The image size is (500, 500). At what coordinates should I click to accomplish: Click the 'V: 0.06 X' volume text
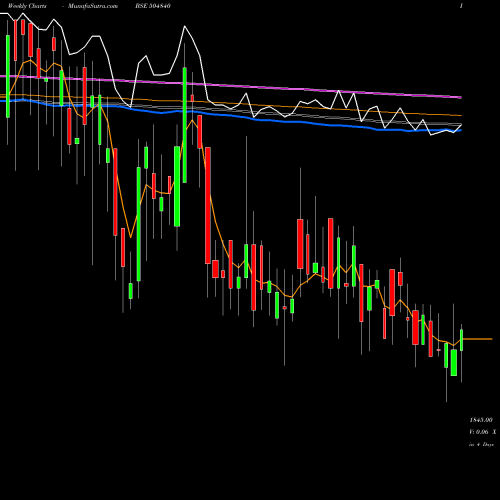(x=483, y=432)
